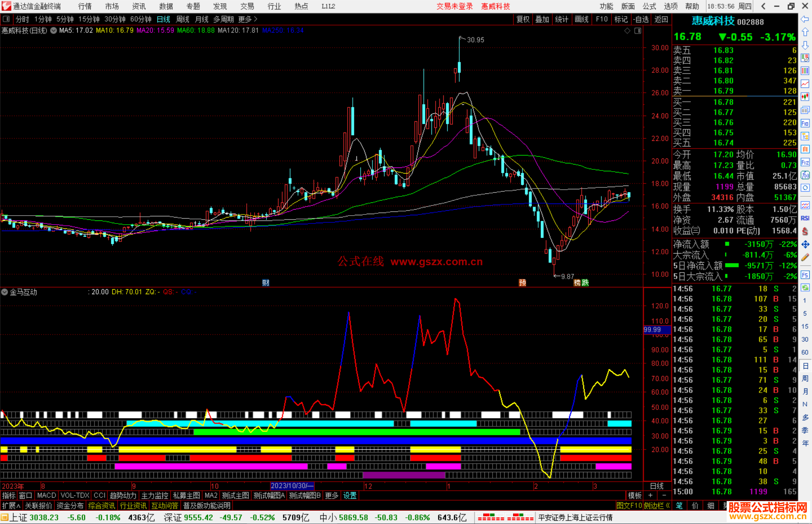Click the 复权 button
The height and width of the screenshot is (524, 812).
(x=523, y=19)
